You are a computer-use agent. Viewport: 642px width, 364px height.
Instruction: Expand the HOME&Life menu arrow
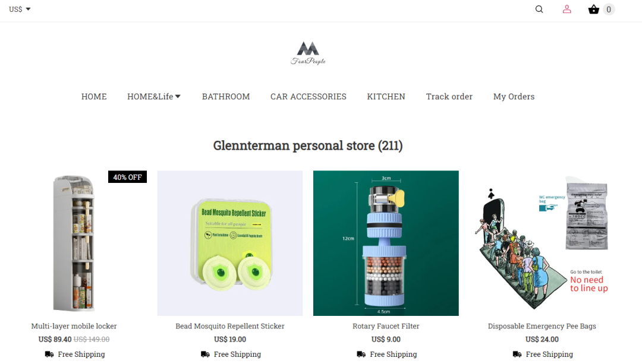pos(178,97)
